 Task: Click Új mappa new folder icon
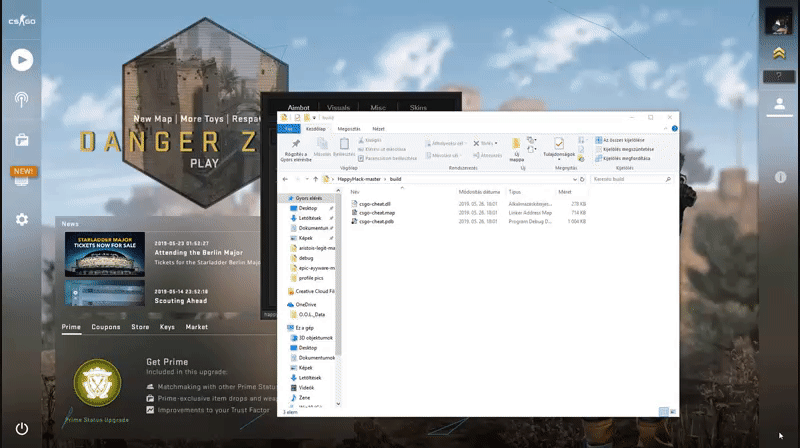tap(516, 150)
